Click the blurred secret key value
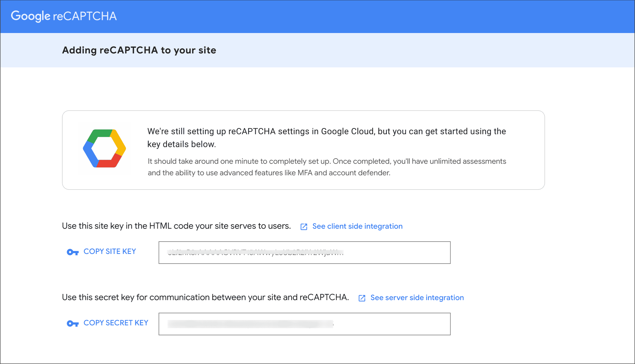This screenshot has width=635, height=364. [250, 324]
